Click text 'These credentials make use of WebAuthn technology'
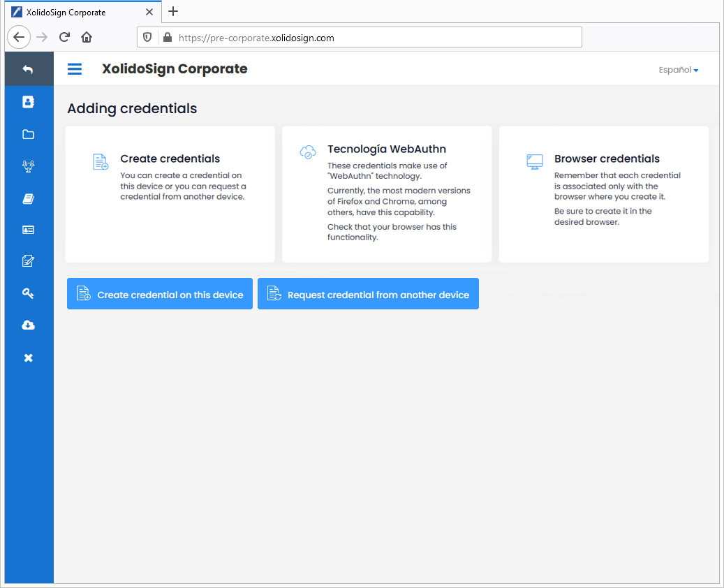Viewport: 724px width, 588px height. pos(387,170)
